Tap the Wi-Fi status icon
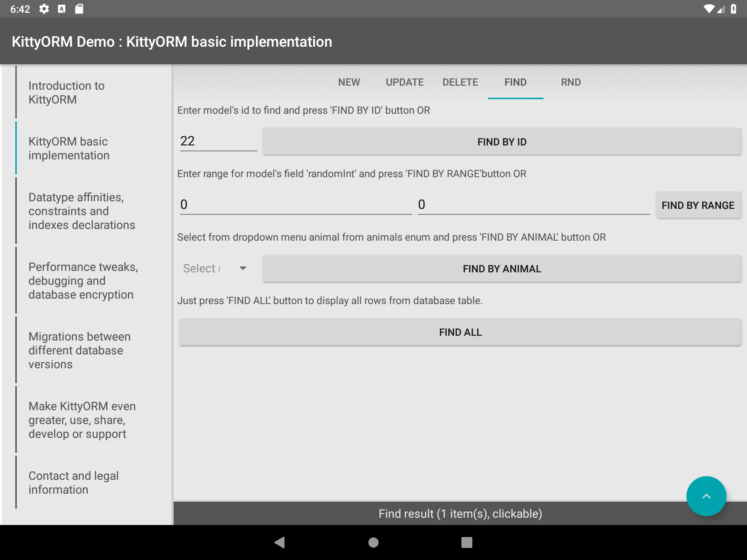 [709, 9]
